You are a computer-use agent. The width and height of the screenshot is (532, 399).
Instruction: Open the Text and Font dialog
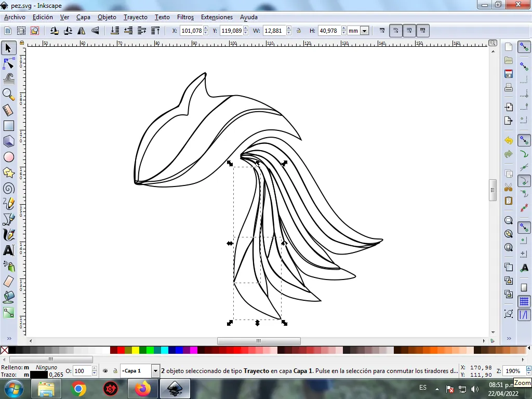(524, 268)
